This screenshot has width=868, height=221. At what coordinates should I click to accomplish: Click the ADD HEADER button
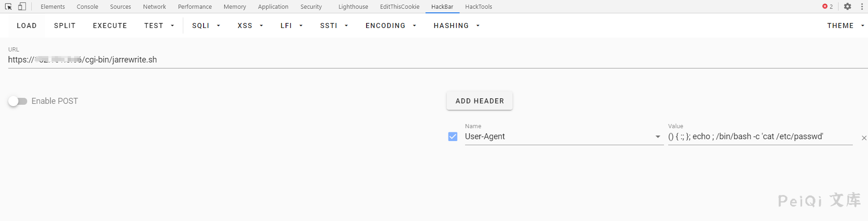pos(479,101)
